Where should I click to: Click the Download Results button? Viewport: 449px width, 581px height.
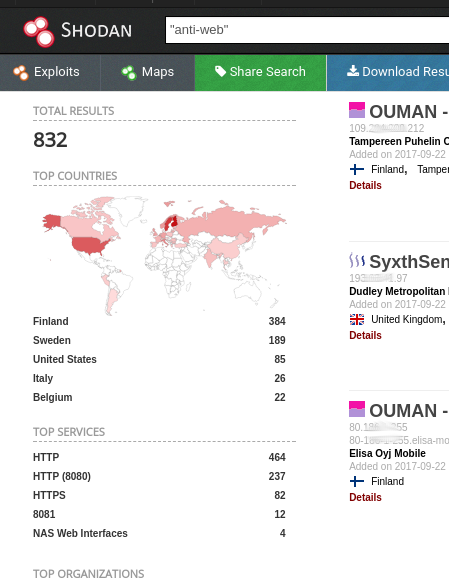388,72
